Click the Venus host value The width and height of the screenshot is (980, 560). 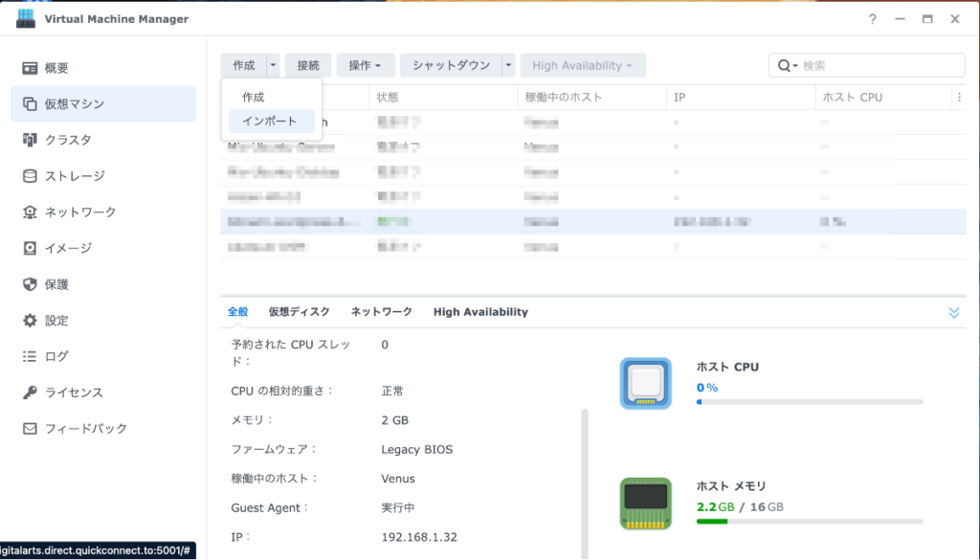point(398,479)
